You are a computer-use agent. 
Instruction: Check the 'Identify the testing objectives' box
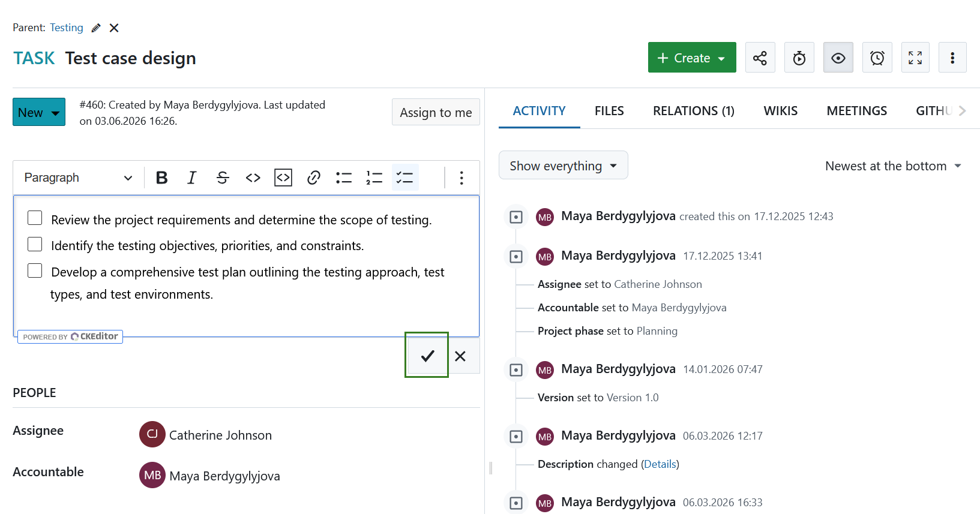point(35,244)
